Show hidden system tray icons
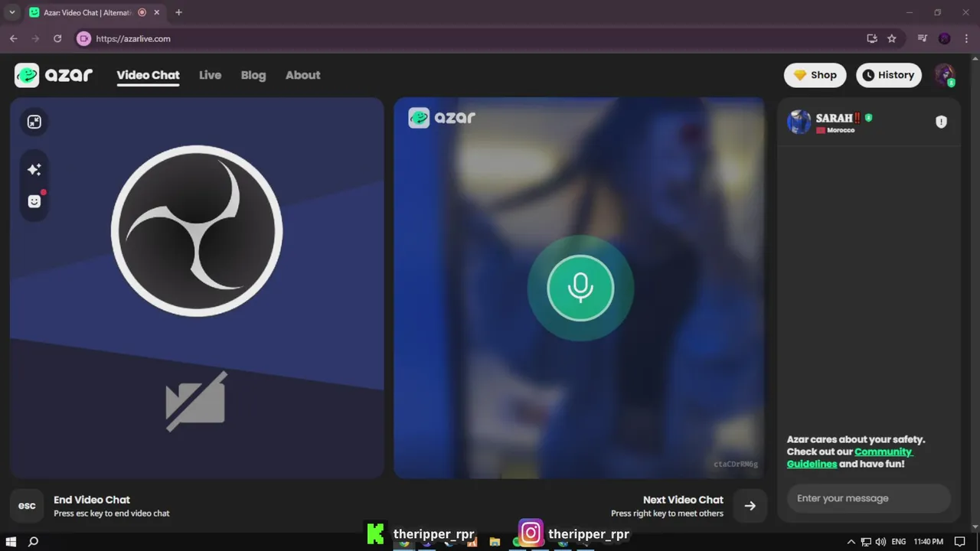 point(851,542)
